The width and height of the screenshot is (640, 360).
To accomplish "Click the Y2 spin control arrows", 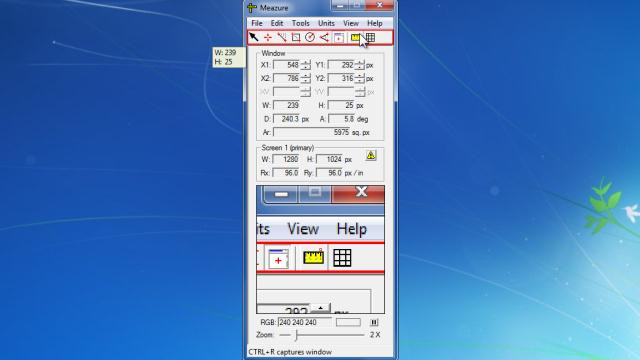I will [x=360, y=78].
